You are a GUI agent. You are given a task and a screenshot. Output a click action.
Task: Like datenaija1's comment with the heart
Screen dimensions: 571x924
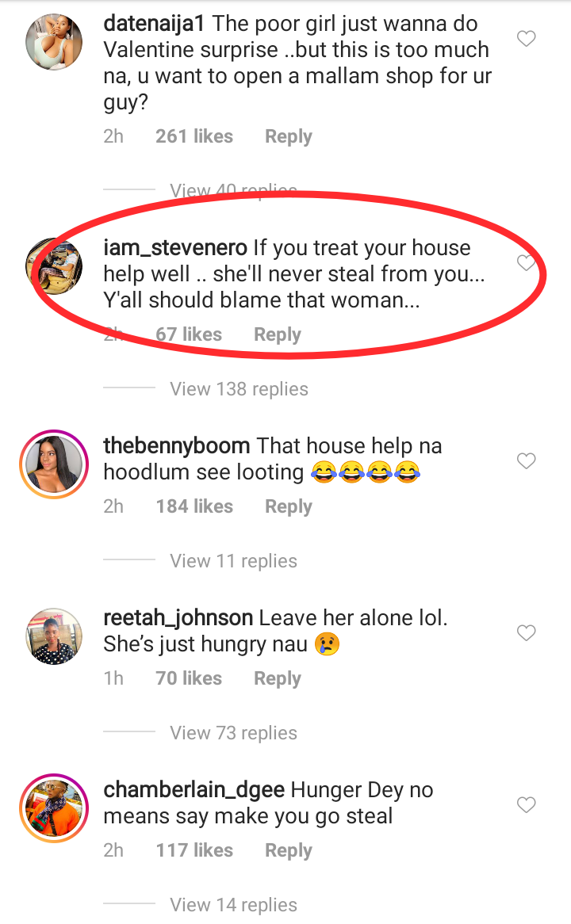point(526,39)
